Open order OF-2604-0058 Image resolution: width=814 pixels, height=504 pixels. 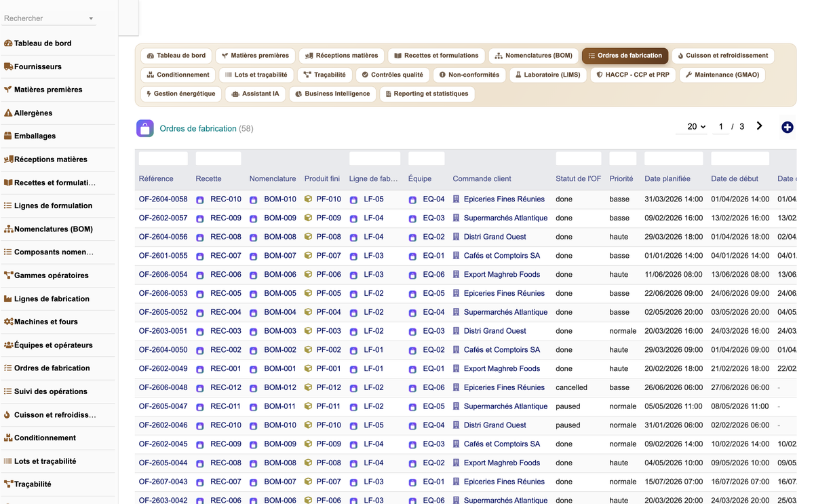coord(163,199)
